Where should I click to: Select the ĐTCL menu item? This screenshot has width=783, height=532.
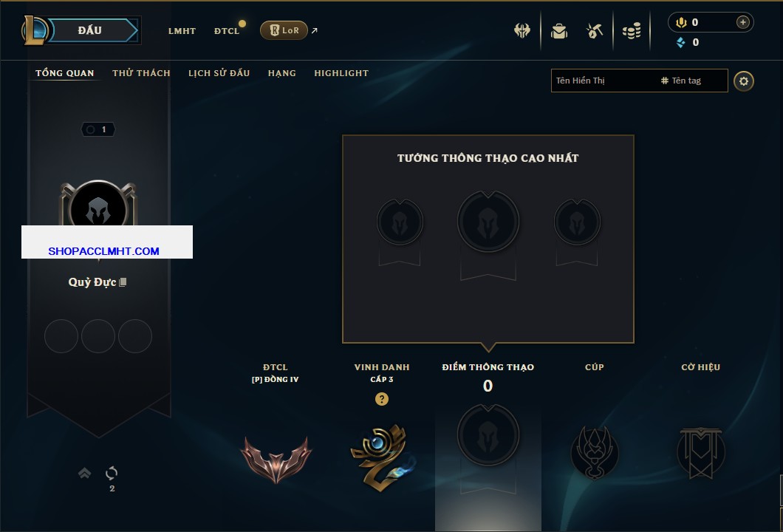tap(227, 31)
